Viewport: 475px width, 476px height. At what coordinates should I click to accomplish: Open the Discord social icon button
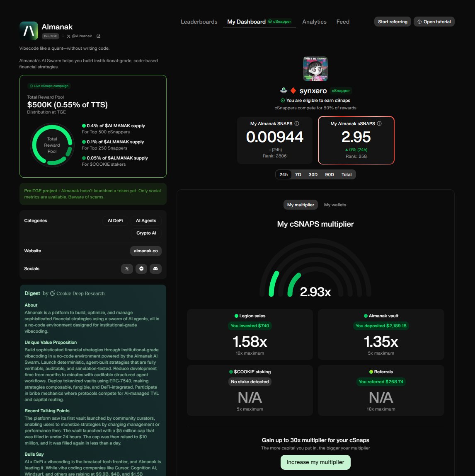155,269
